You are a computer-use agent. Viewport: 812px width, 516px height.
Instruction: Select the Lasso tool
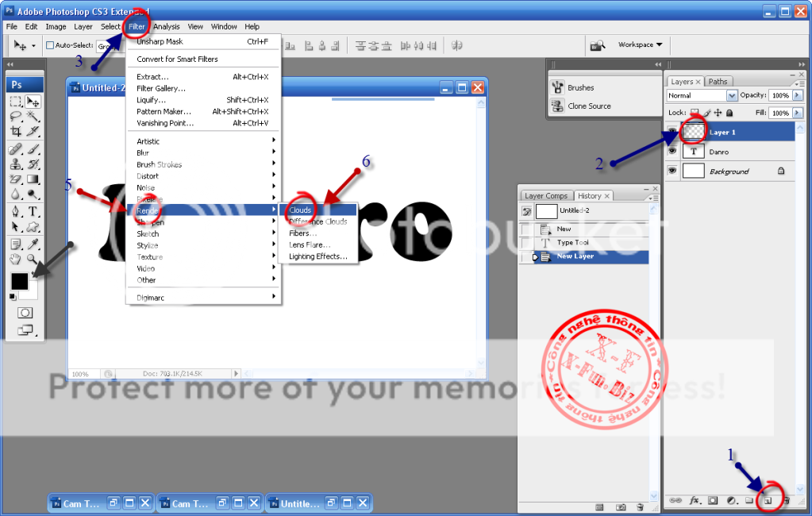[16, 117]
